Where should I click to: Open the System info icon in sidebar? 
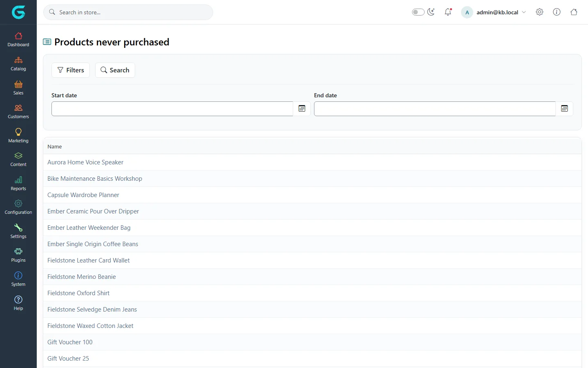tap(18, 275)
